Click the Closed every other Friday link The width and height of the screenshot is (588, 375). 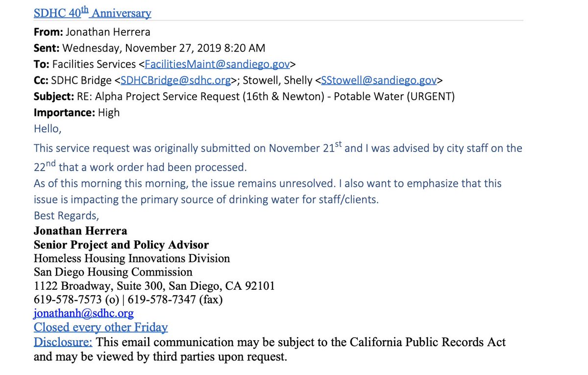click(x=100, y=327)
